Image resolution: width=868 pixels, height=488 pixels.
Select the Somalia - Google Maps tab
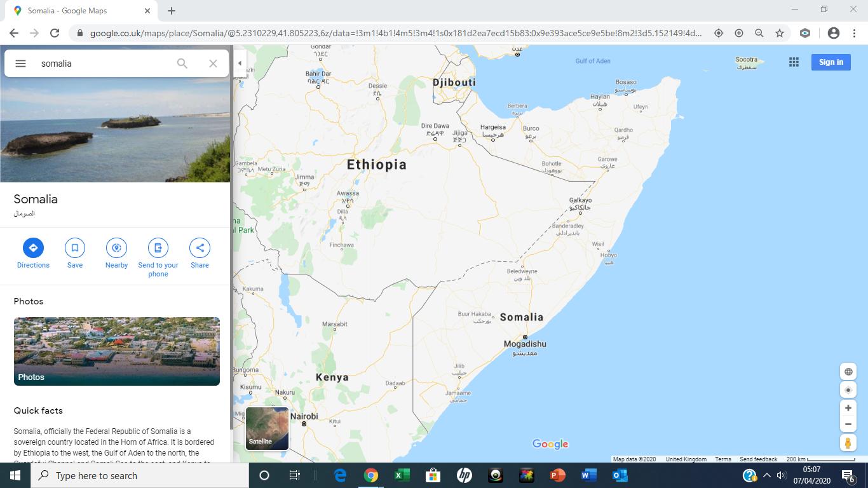coord(76,11)
